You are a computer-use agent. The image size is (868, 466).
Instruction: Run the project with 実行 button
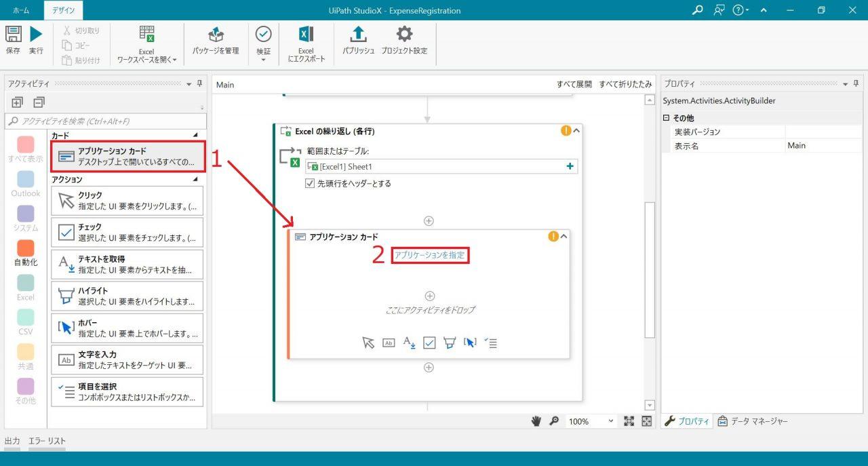pyautogui.click(x=36, y=39)
